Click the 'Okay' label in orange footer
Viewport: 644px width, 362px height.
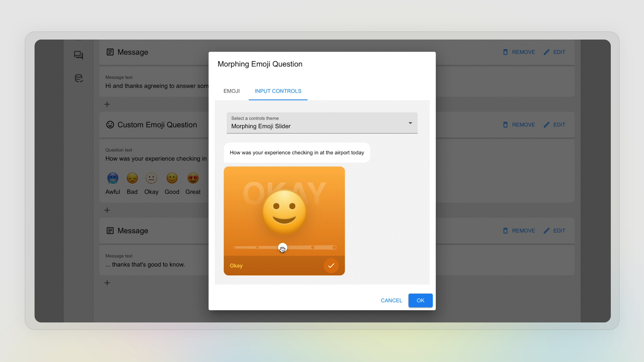pyautogui.click(x=236, y=266)
